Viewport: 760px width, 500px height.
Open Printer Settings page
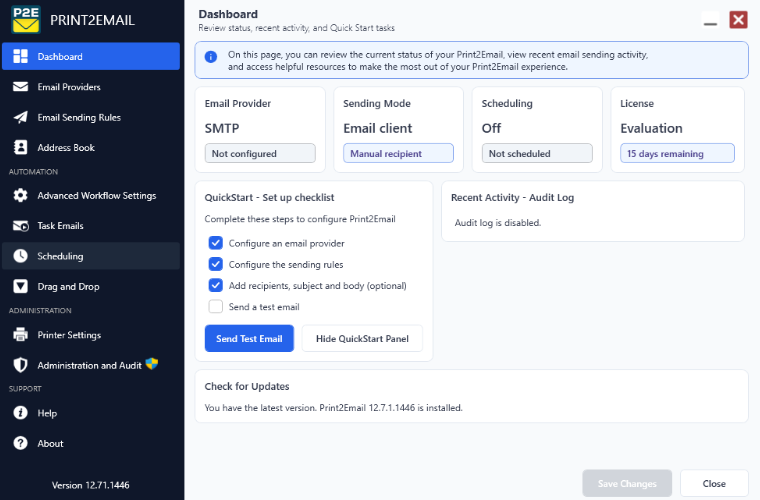tap(91, 335)
